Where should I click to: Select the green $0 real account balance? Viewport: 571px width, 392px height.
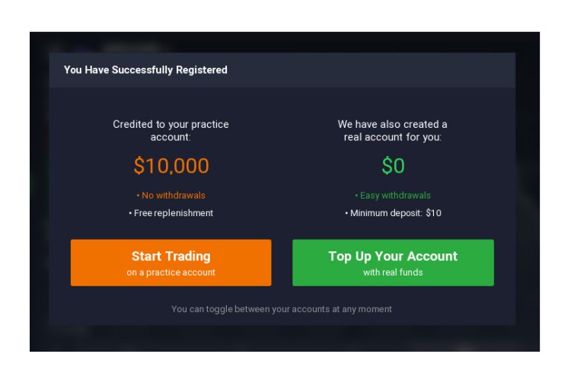pos(393,166)
